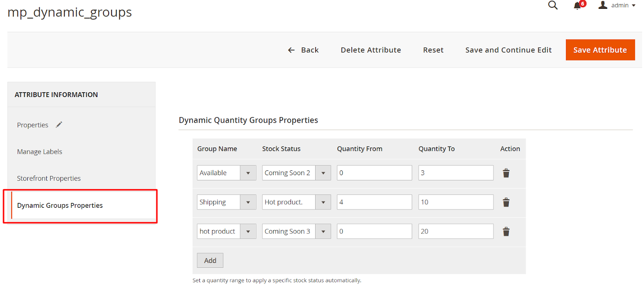Open the notifications bell icon
The height and width of the screenshot is (300, 644).
click(x=578, y=5)
